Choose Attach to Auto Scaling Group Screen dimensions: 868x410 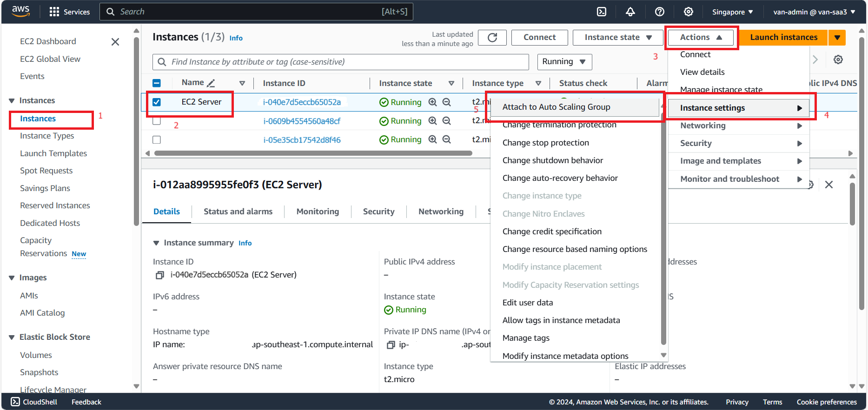(x=575, y=107)
